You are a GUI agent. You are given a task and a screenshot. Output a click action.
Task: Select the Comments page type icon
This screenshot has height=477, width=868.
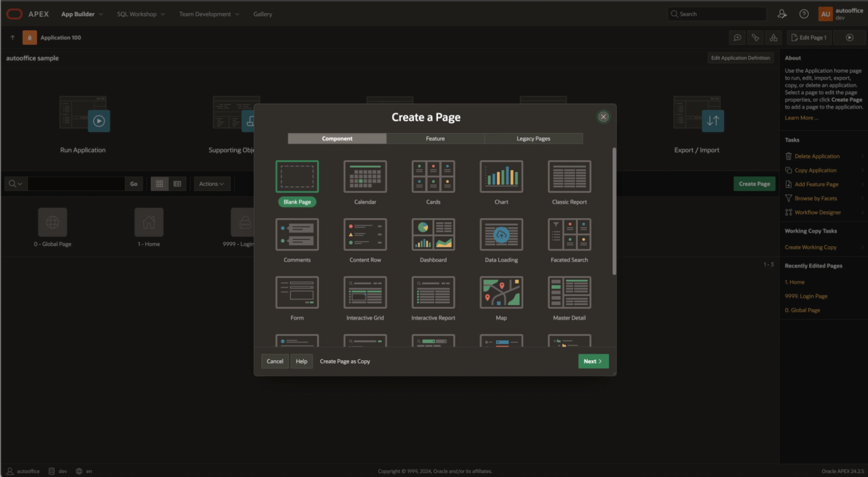[x=297, y=234]
